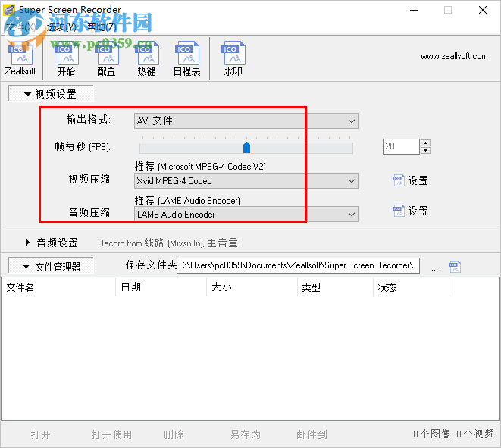Open the 水印 watermark icon
Image resolution: width=501 pixels, height=448 pixels.
coord(233,59)
